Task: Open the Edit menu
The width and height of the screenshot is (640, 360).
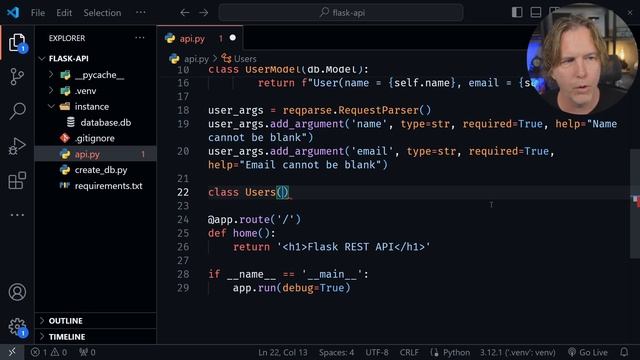Action: (x=64, y=13)
